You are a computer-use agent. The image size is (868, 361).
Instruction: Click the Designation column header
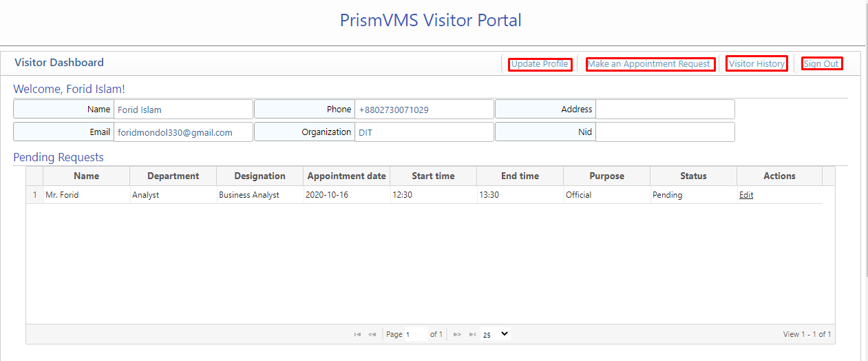pyautogui.click(x=260, y=176)
